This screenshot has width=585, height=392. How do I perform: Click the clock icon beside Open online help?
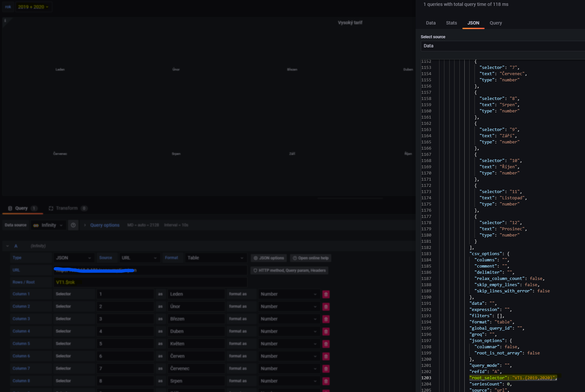tap(295, 258)
